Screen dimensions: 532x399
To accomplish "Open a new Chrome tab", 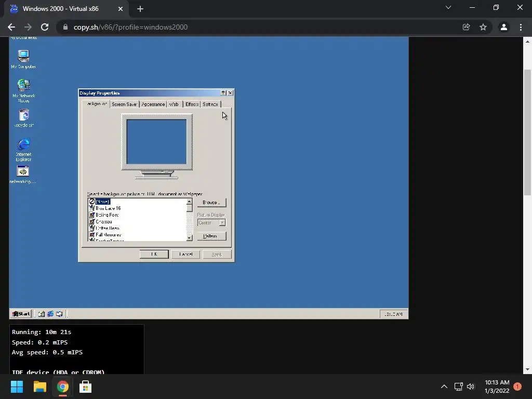I will (x=140, y=9).
